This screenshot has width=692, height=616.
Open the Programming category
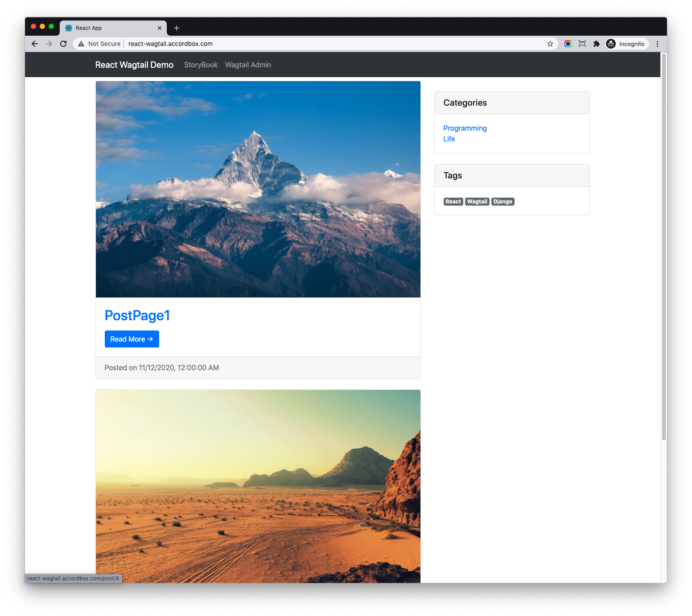click(x=465, y=128)
